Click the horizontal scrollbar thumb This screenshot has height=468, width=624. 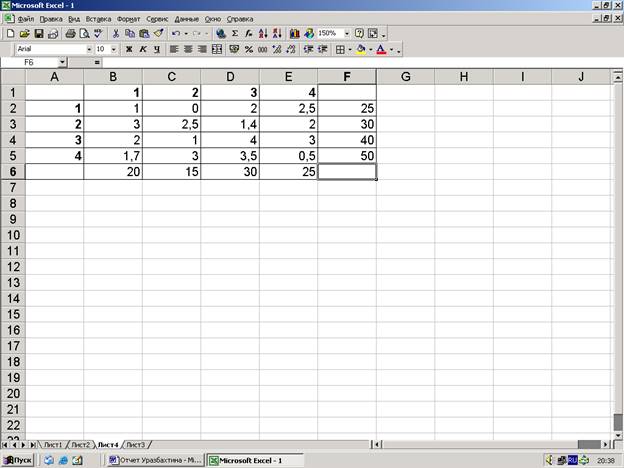click(589, 444)
